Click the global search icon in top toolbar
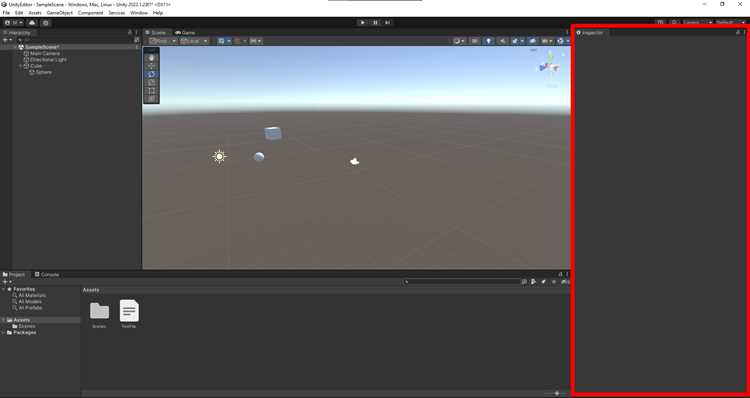Image resolution: width=750 pixels, height=398 pixels. pyautogui.click(x=674, y=22)
